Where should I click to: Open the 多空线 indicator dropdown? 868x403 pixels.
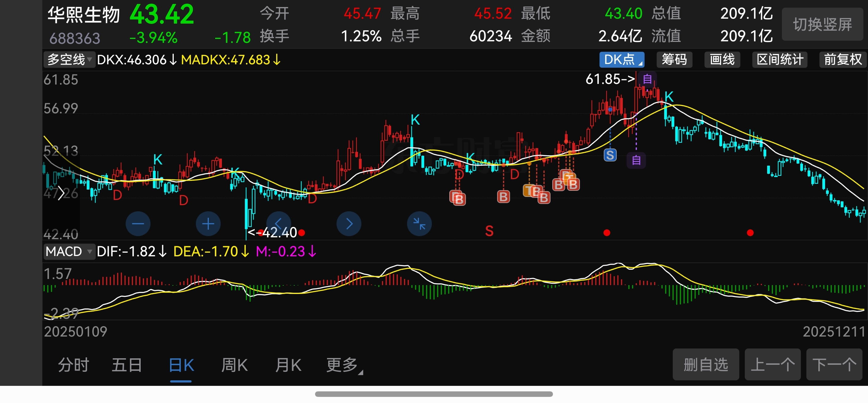point(69,60)
